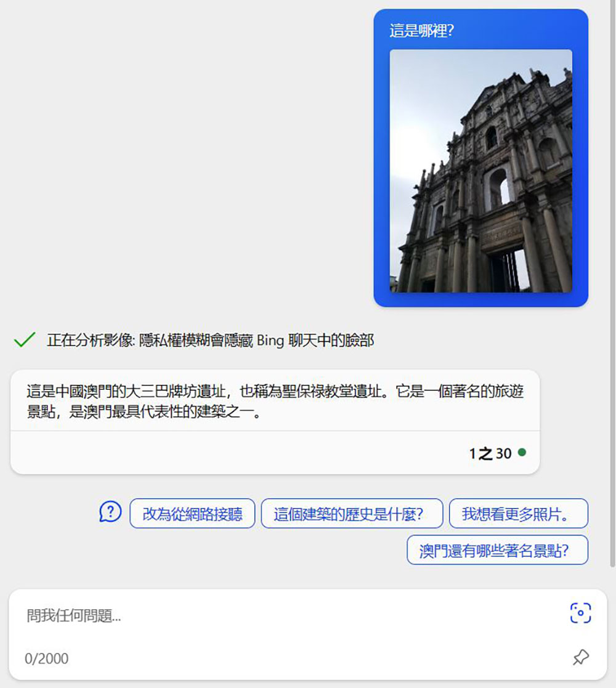Select suggestion 改為從網路接聽
616x688 pixels.
coord(192,514)
